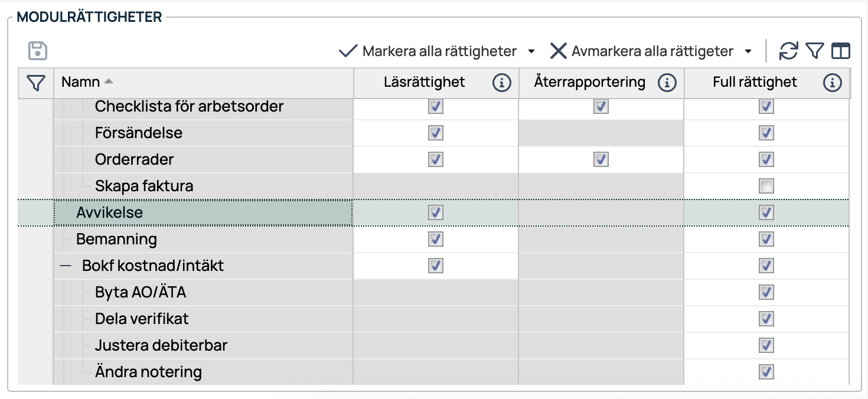Click Avmarkera alla rättigeter button
Viewport: 868px width, 399px height.
[x=642, y=51]
